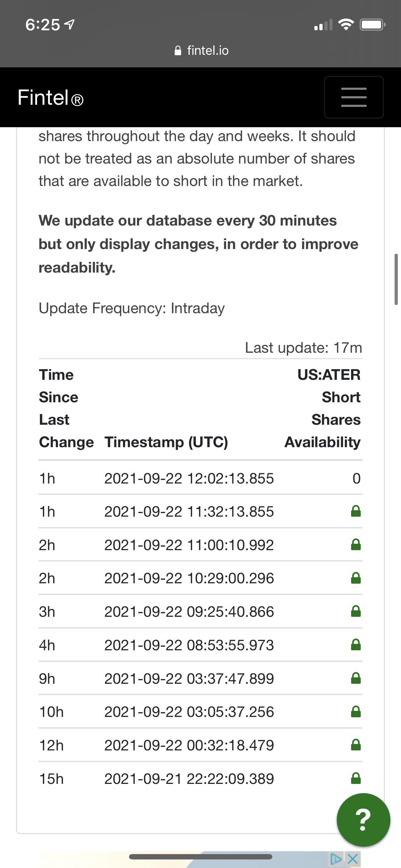Toggle the lock on the 00:32:18 row
Image resolution: width=401 pixels, height=868 pixels.
point(356,745)
